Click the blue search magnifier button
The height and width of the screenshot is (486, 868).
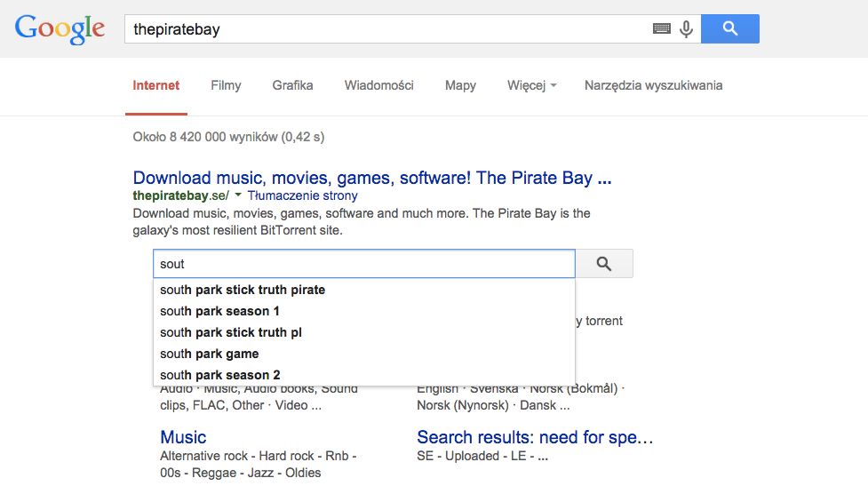pos(730,28)
